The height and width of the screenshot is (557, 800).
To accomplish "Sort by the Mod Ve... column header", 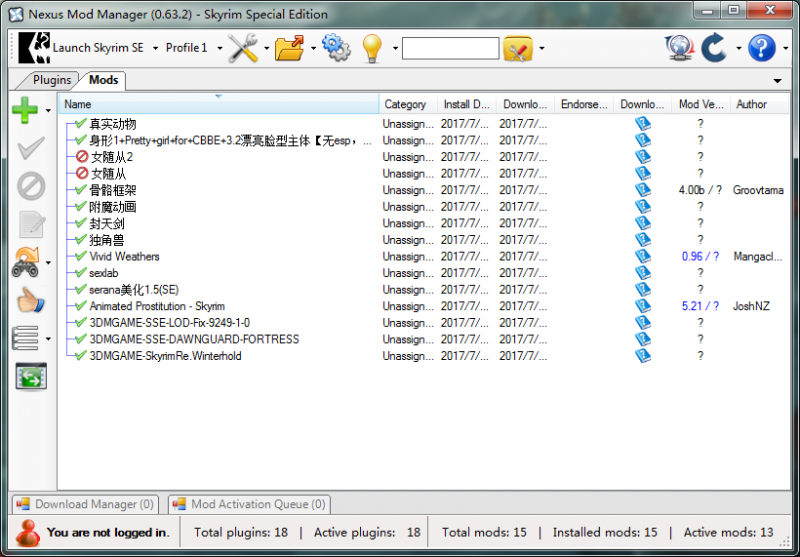I will coord(702,104).
